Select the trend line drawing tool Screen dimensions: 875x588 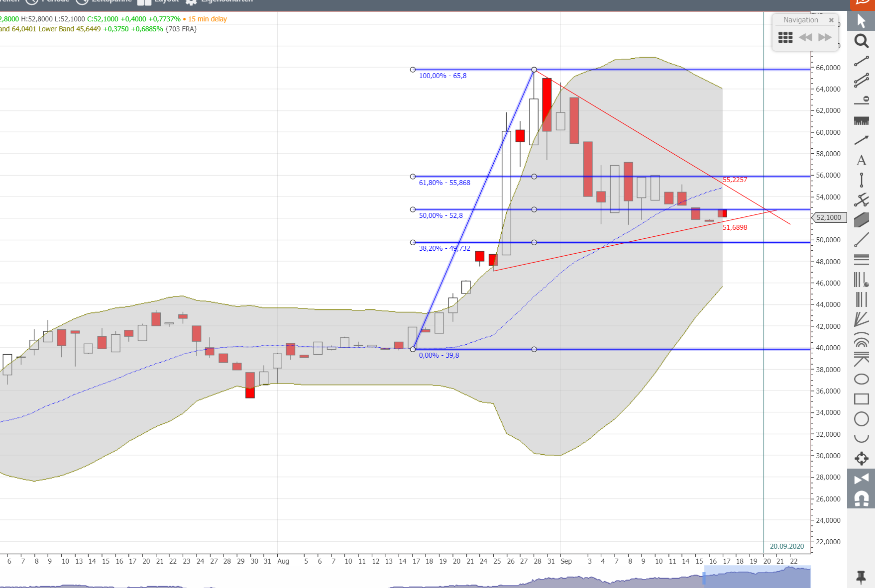coord(861,61)
